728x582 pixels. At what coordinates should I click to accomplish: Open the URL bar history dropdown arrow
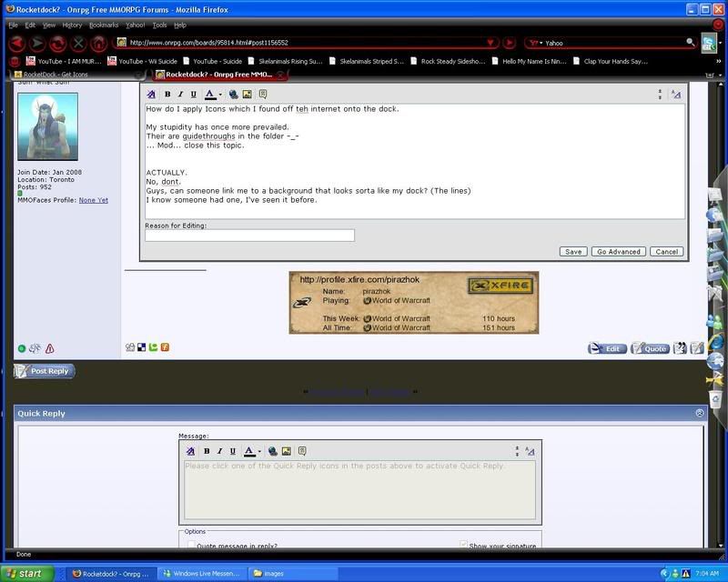tap(490, 43)
